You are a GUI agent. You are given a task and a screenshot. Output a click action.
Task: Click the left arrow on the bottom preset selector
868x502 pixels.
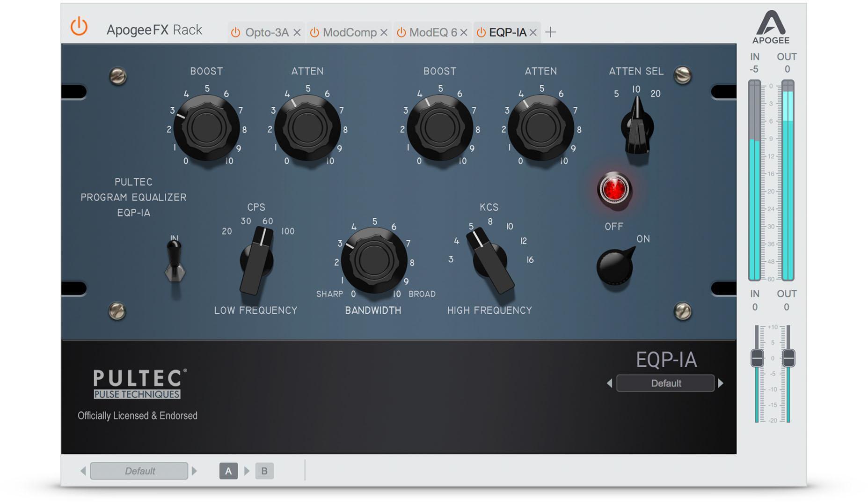point(83,471)
